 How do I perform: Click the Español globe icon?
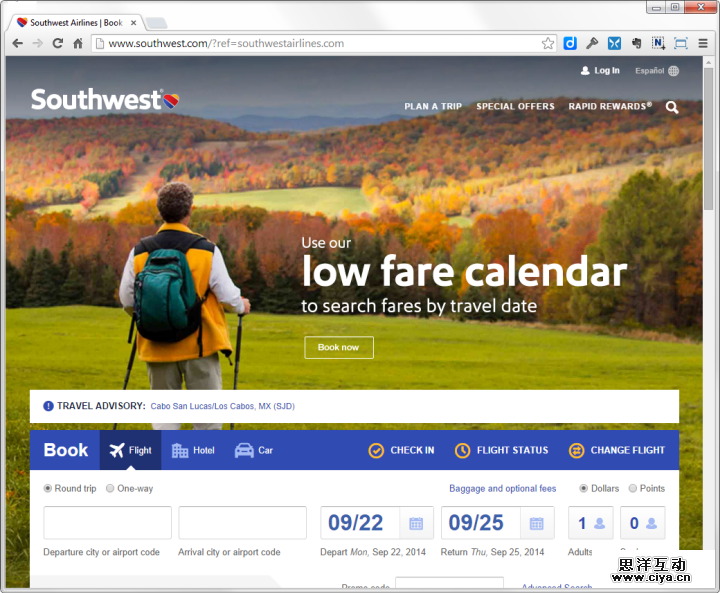tap(674, 71)
